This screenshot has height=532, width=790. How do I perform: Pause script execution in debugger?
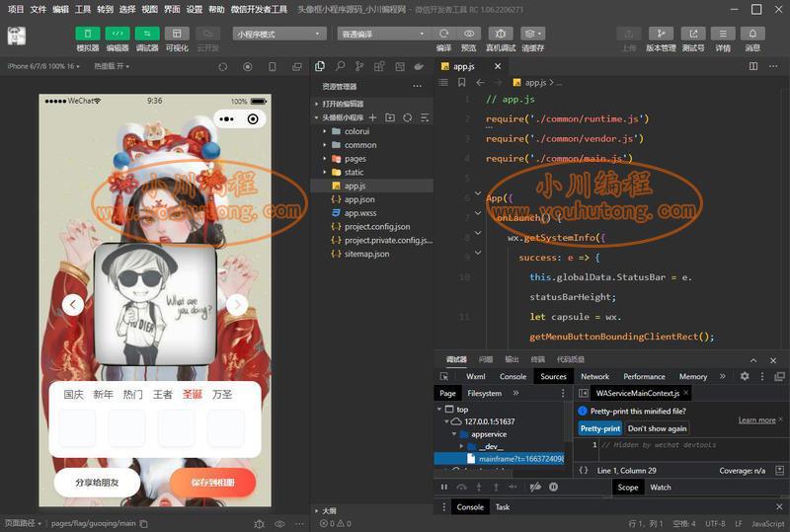point(443,487)
